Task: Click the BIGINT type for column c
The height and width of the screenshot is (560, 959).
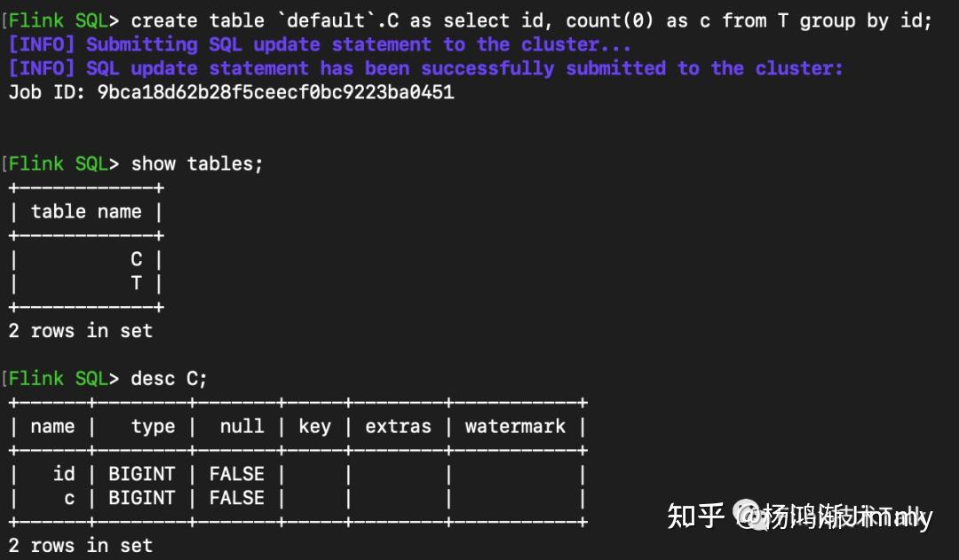Action: [142, 498]
